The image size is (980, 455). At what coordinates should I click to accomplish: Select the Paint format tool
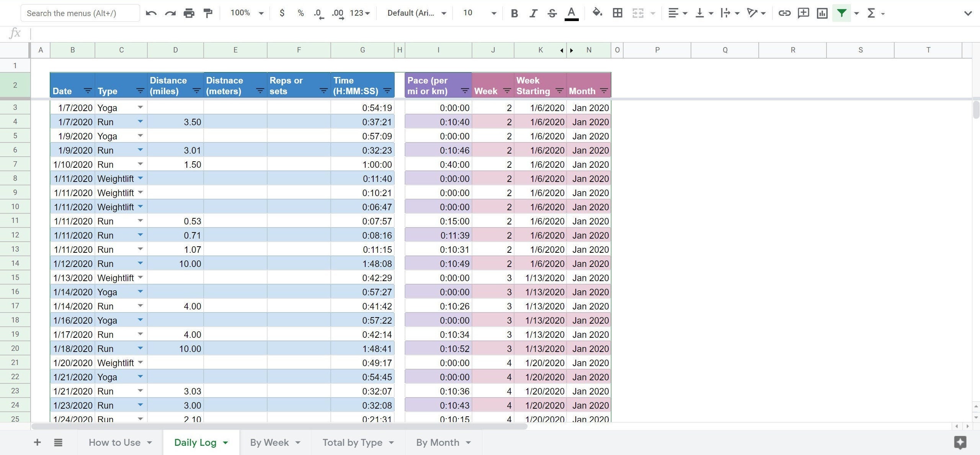pyautogui.click(x=207, y=13)
